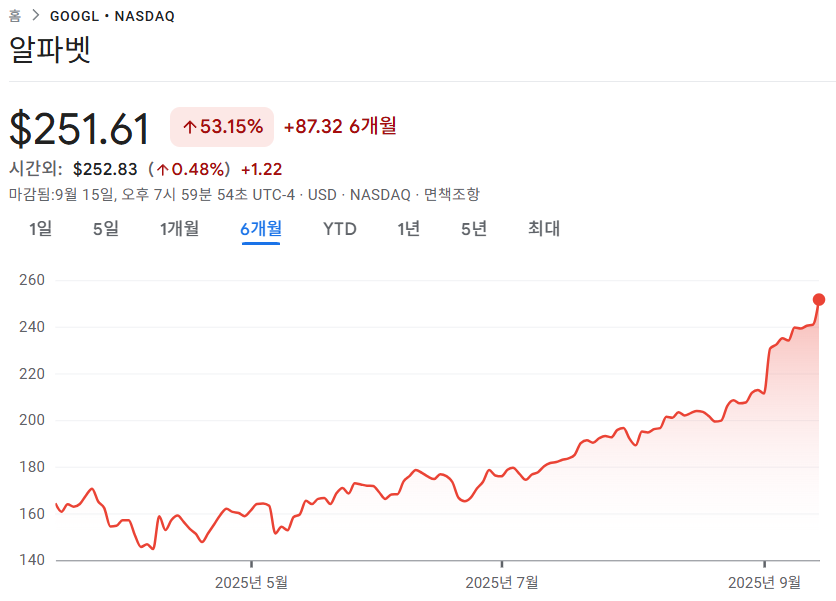Open the GOOGL · NASDAQ breadcrumb link
Screen dimensions: 836x601
click(112, 17)
